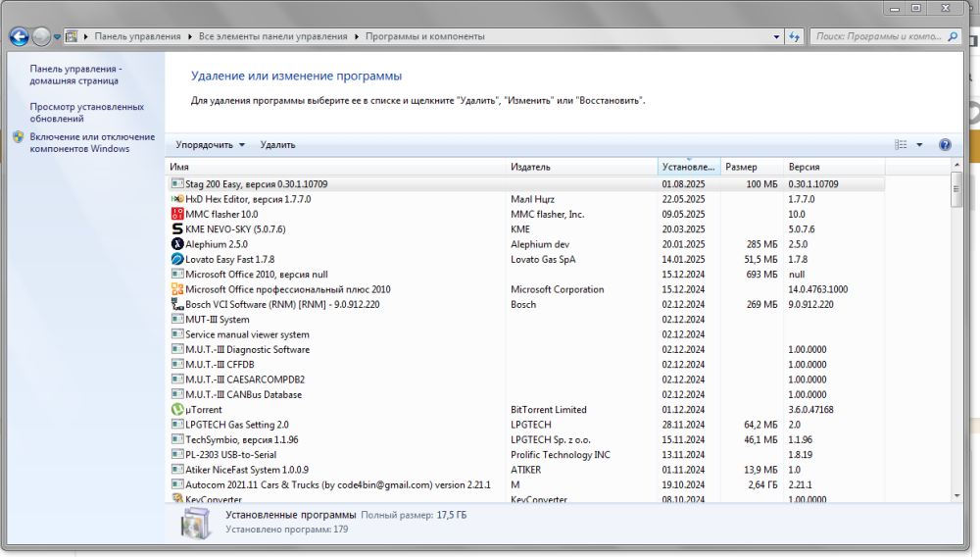The width and height of the screenshot is (980, 557).
Task: Click the Back navigation arrow button
Action: click(20, 37)
